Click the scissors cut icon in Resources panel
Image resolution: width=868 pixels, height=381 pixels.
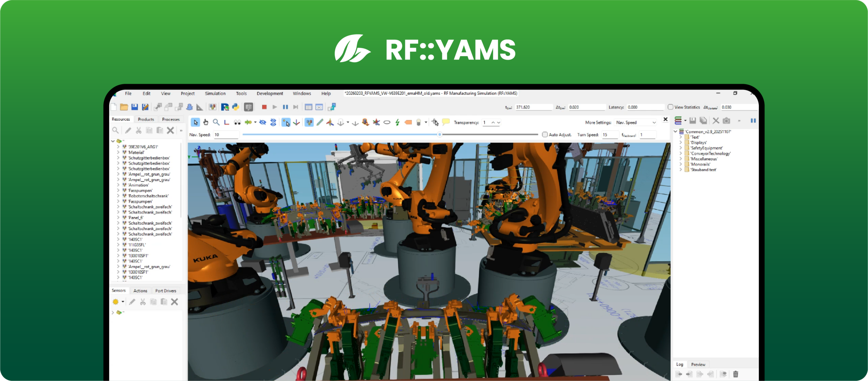coord(139,130)
